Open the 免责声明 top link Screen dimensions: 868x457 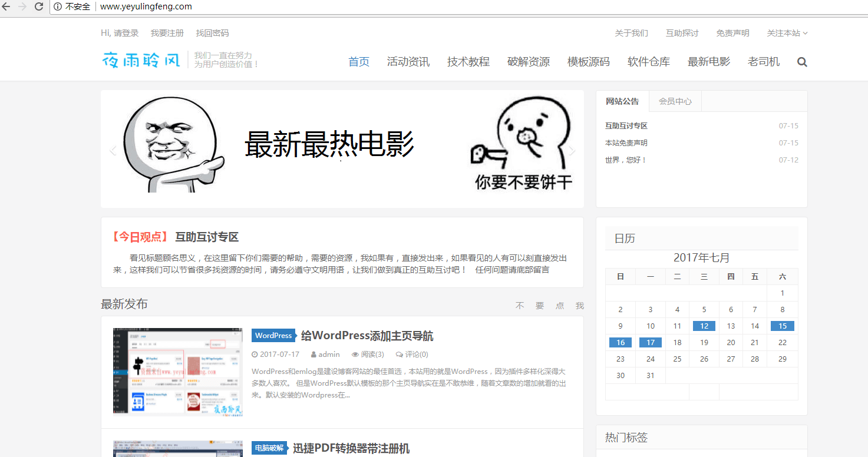point(733,33)
